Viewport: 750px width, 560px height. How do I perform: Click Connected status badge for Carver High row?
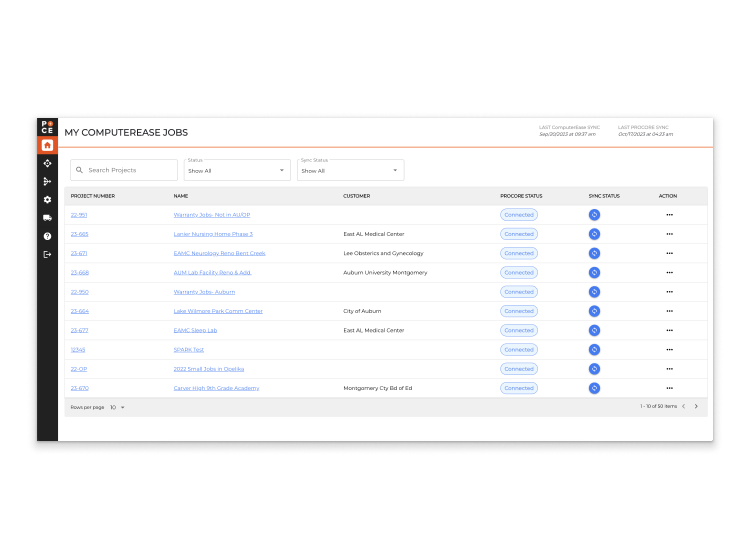519,388
